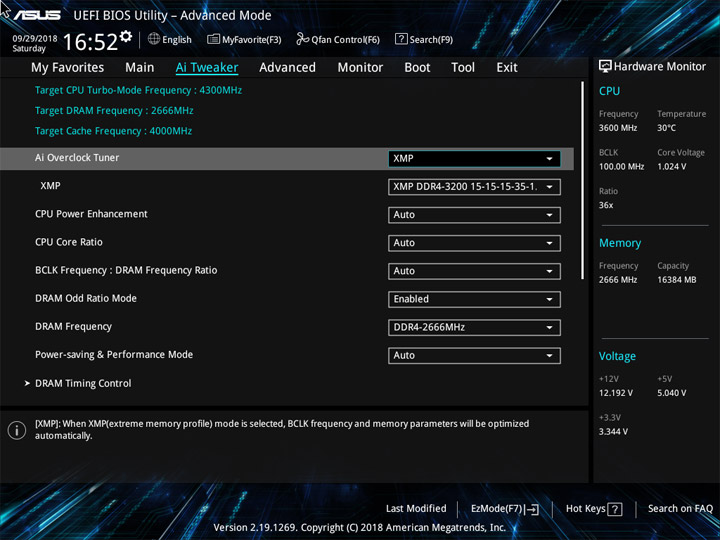The image size is (720, 540).
Task: Click the Hot Keys question mark icon
Action: click(x=614, y=509)
